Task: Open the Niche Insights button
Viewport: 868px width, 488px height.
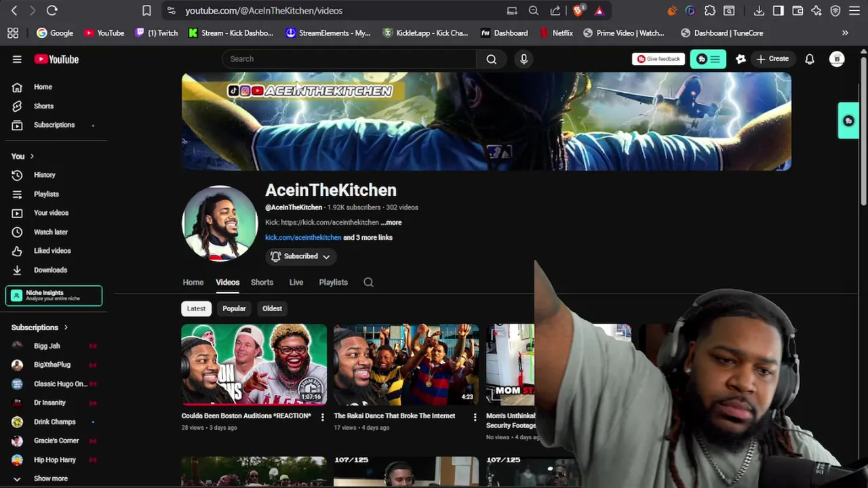Action: pos(54,296)
